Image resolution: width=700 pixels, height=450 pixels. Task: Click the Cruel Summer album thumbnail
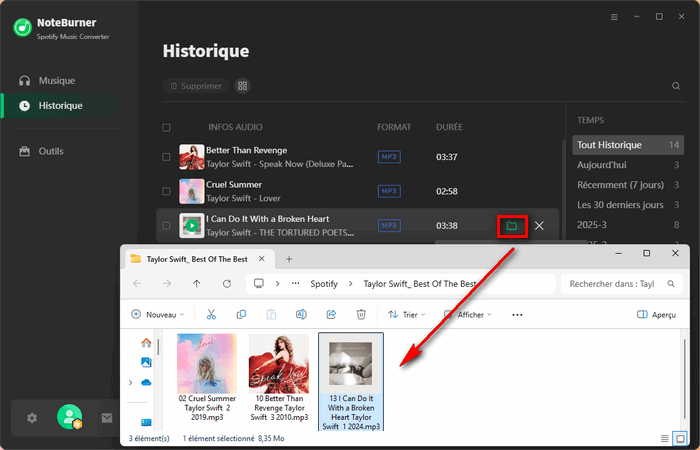pyautogui.click(x=192, y=191)
